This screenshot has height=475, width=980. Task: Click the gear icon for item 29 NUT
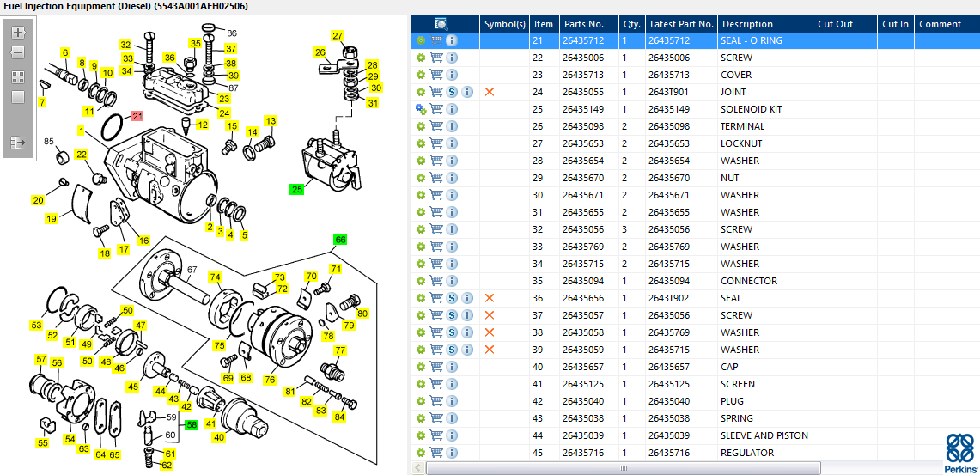421,178
